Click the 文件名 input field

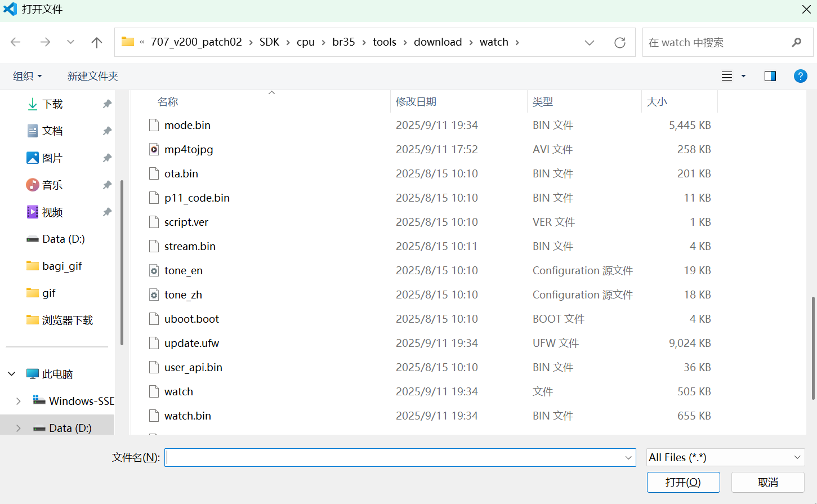400,457
